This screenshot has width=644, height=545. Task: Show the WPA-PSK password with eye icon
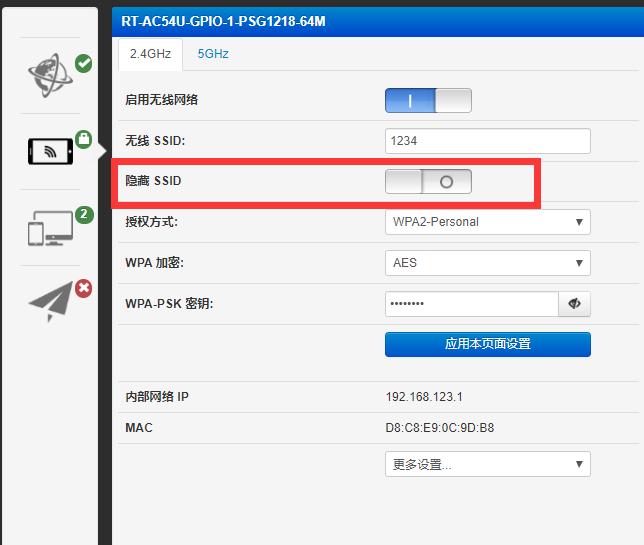(x=574, y=304)
